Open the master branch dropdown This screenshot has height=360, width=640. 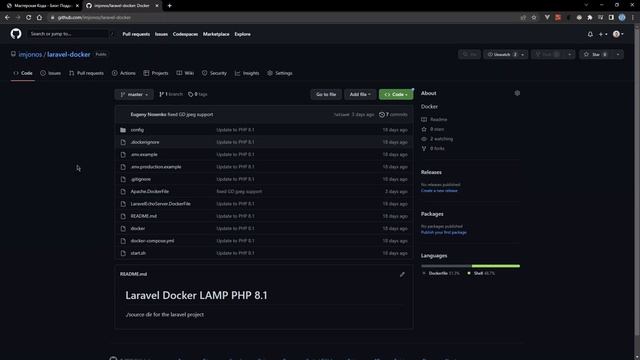[x=134, y=94]
